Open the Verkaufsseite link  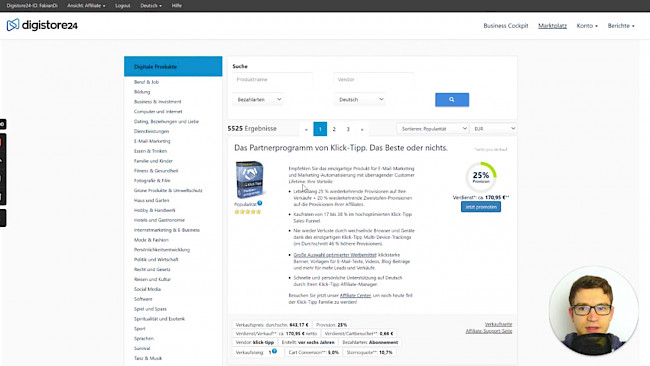(x=498, y=324)
